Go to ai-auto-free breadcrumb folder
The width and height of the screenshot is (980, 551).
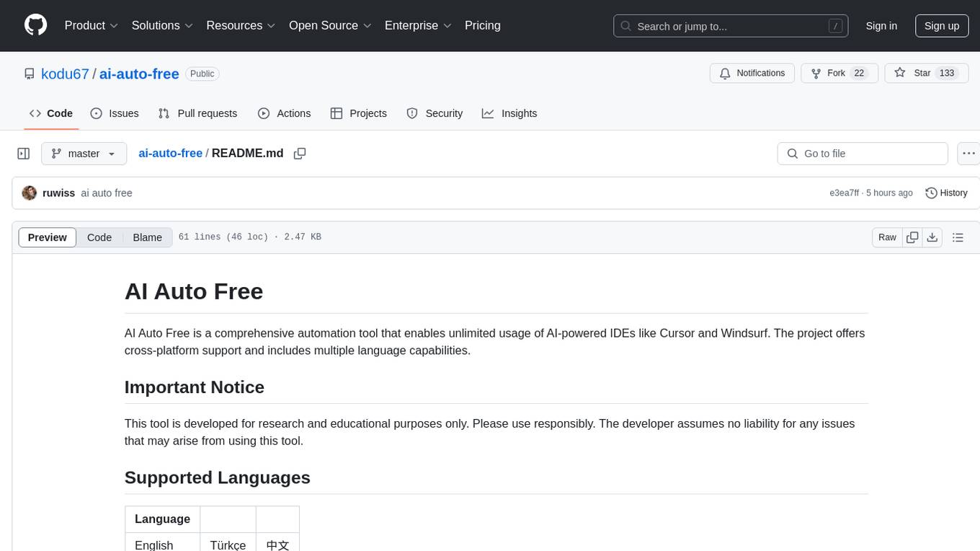[x=170, y=154]
